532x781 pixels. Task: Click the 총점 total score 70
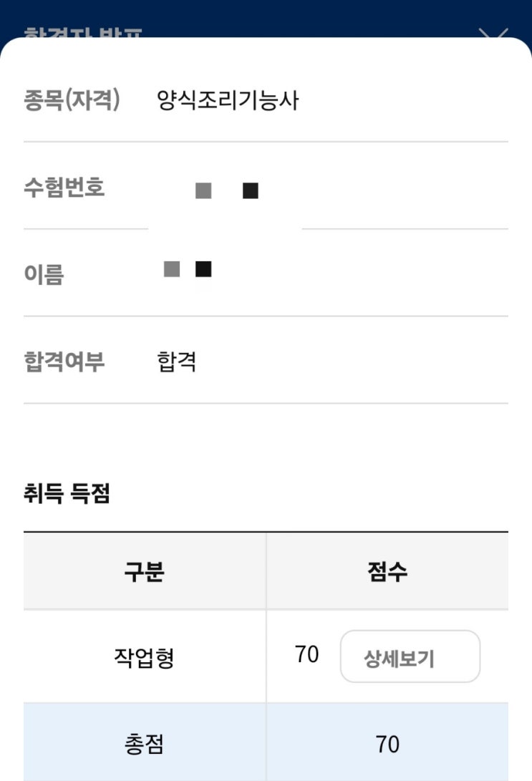(x=387, y=744)
